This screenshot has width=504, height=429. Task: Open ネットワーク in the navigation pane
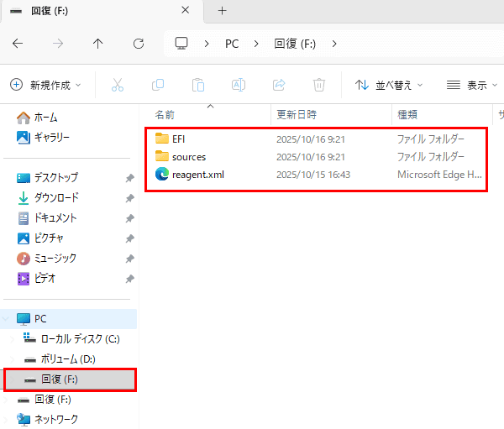pyautogui.click(x=56, y=420)
